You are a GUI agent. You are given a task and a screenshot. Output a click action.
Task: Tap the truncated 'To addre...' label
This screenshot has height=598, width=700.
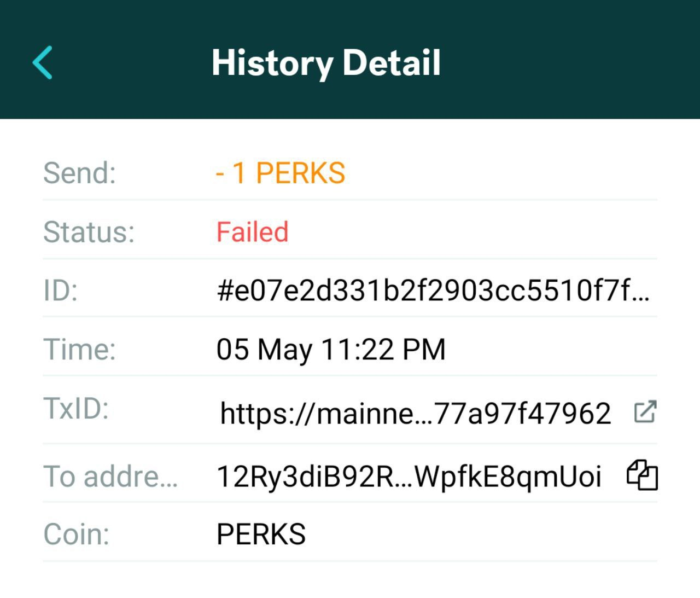click(x=110, y=476)
